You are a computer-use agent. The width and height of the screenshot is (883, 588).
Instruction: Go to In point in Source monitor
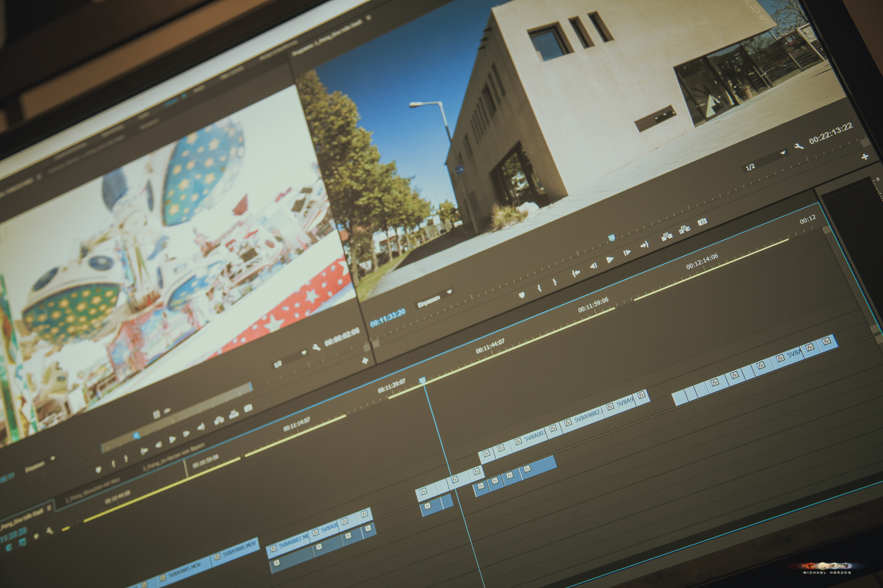(144, 451)
